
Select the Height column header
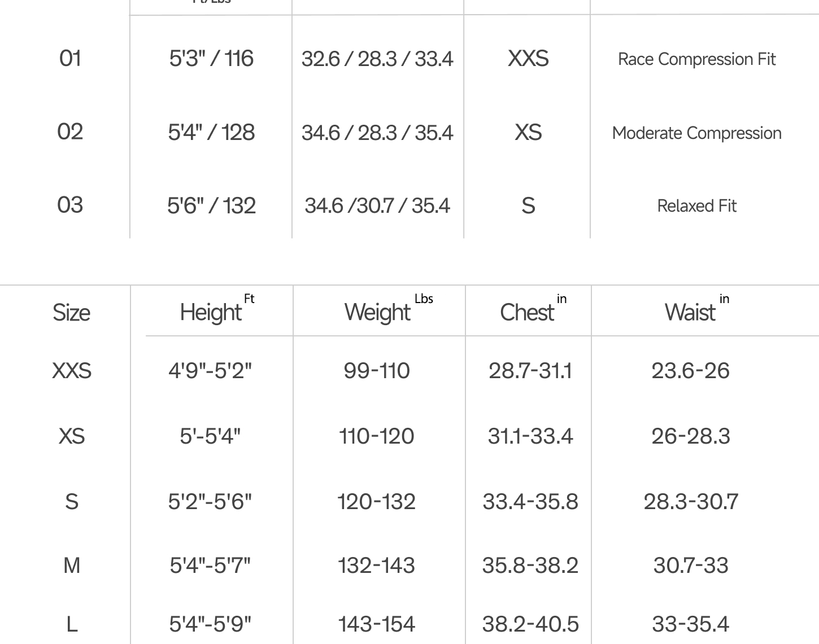[x=217, y=309]
